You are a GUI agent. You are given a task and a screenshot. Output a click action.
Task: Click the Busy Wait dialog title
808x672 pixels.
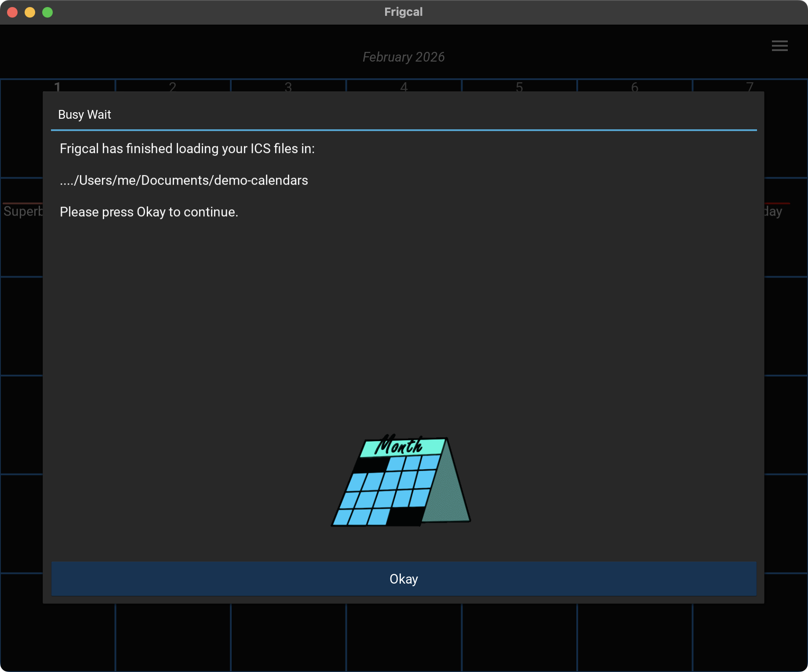[84, 115]
